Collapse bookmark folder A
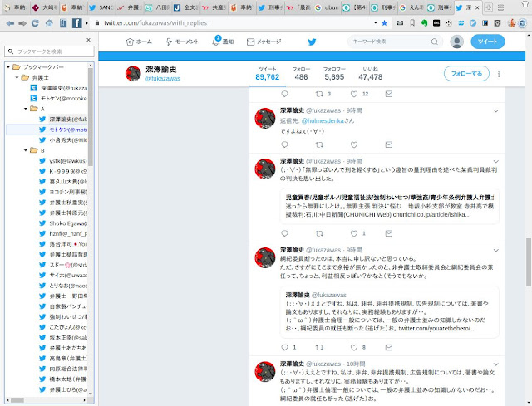Viewport: 532px width, 406px height. pyautogui.click(x=26, y=109)
